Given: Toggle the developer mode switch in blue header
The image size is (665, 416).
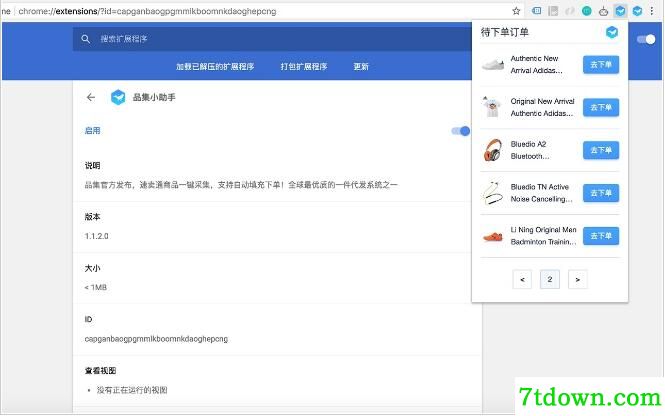Looking at the screenshot, I should (646, 39).
